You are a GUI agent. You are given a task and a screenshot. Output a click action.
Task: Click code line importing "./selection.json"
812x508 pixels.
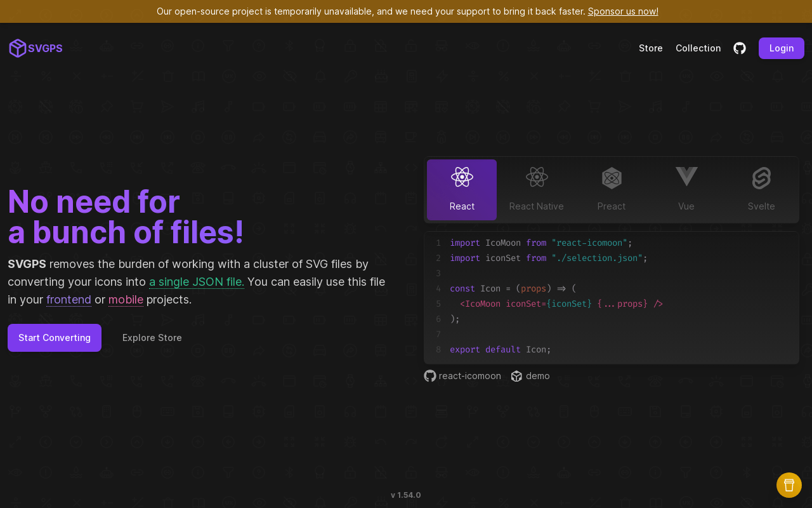[549, 258]
